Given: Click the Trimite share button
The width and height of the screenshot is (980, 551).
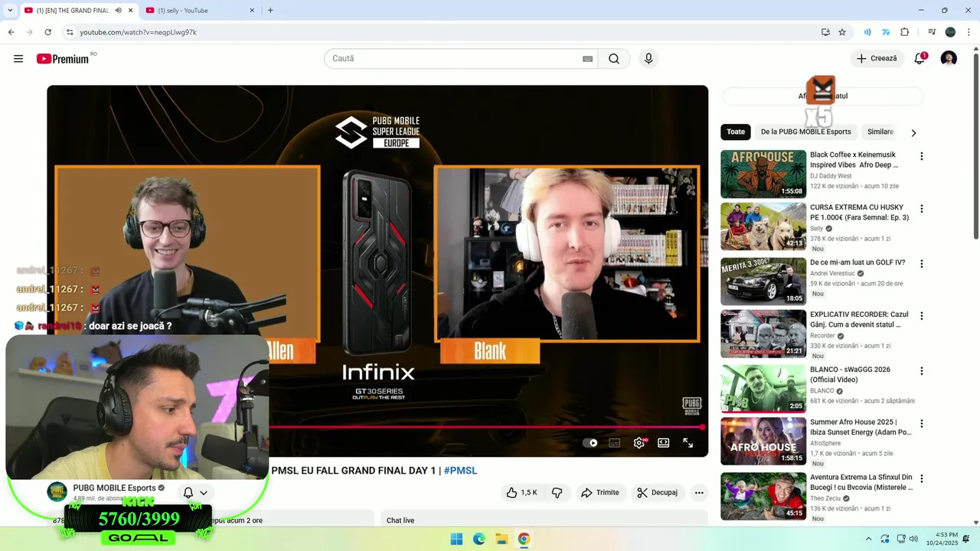Looking at the screenshot, I should pyautogui.click(x=600, y=493).
